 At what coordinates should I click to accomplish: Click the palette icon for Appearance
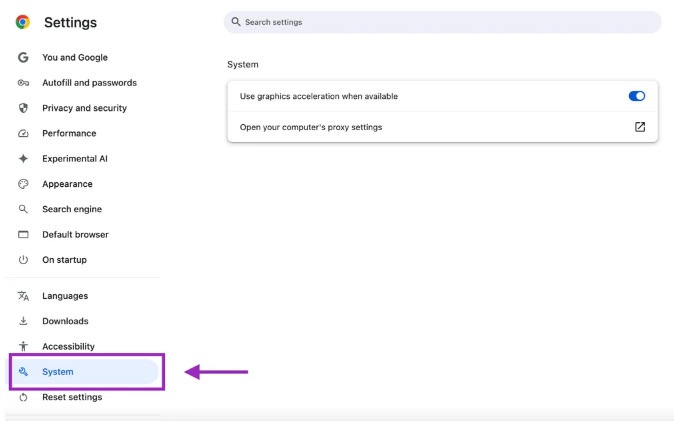(x=23, y=184)
